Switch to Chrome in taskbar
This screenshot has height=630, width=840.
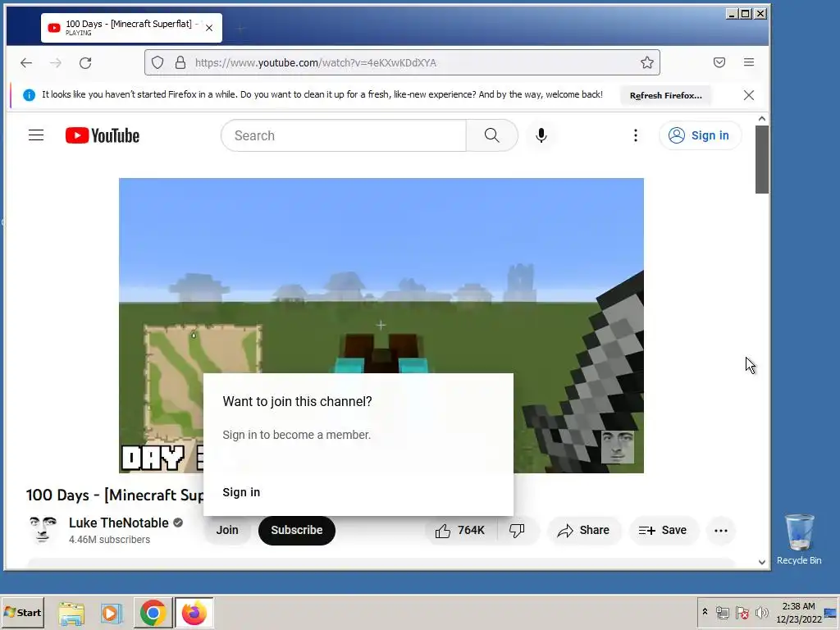pos(153,613)
